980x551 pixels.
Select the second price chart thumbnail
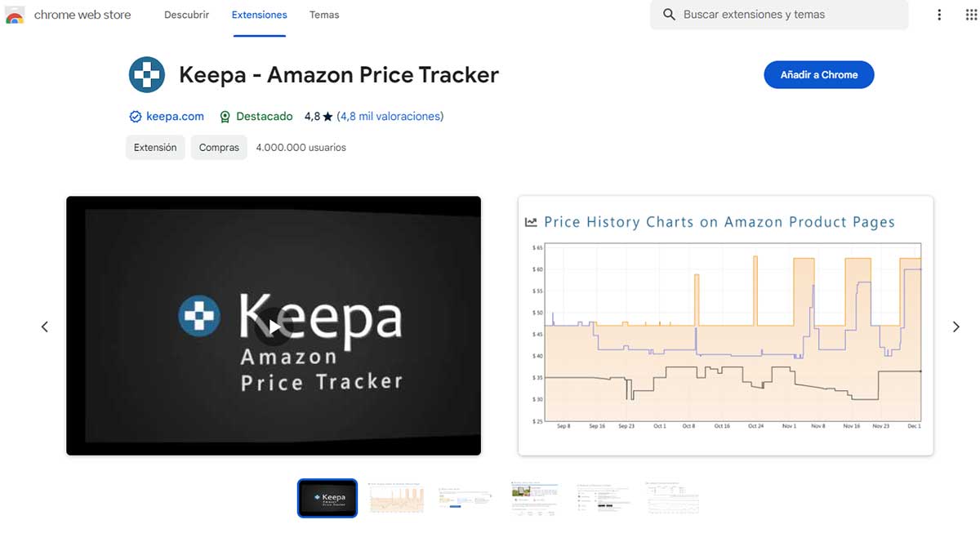pyautogui.click(x=397, y=498)
